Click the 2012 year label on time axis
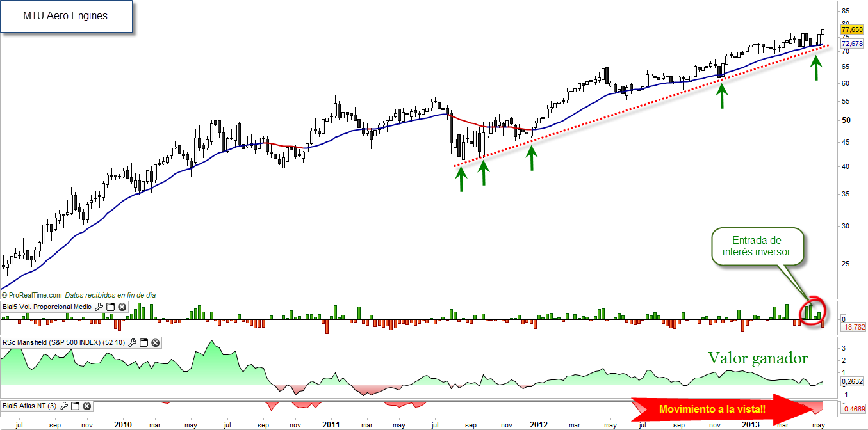 click(x=539, y=424)
